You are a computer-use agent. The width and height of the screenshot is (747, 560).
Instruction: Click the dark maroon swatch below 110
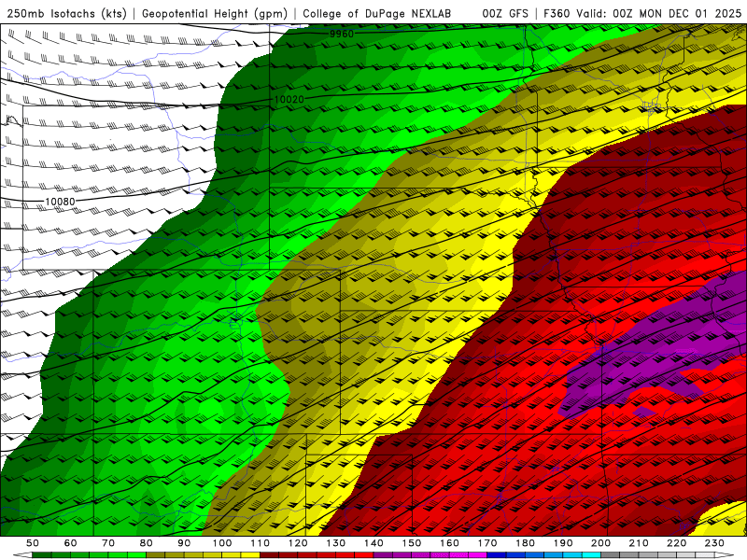coord(269,554)
